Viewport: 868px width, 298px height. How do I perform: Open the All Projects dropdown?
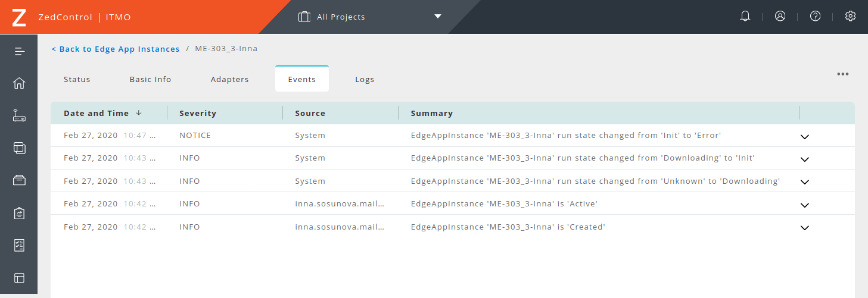[370, 17]
